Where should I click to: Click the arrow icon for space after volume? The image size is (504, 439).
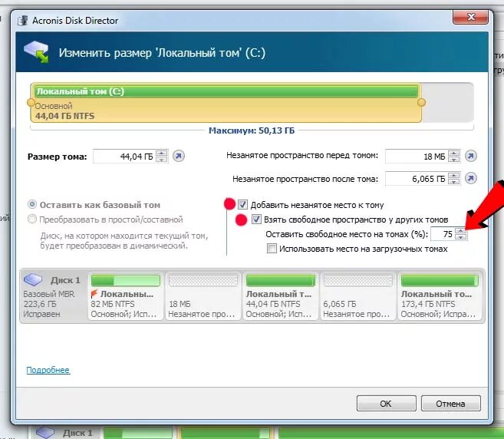[x=470, y=178]
